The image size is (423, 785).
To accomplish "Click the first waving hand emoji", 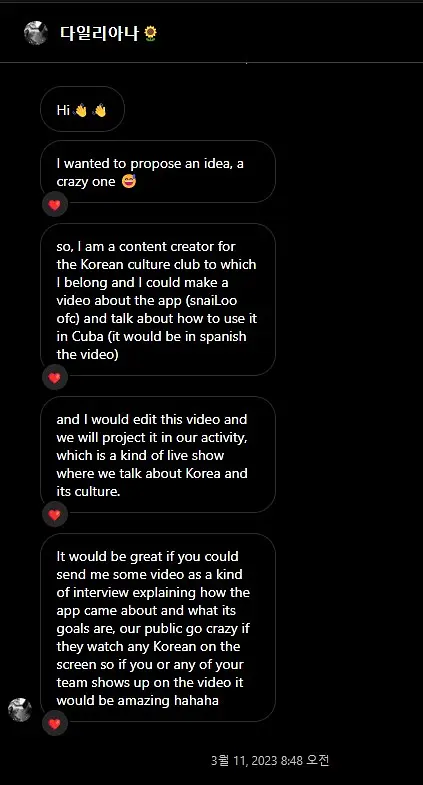I will click(80, 110).
